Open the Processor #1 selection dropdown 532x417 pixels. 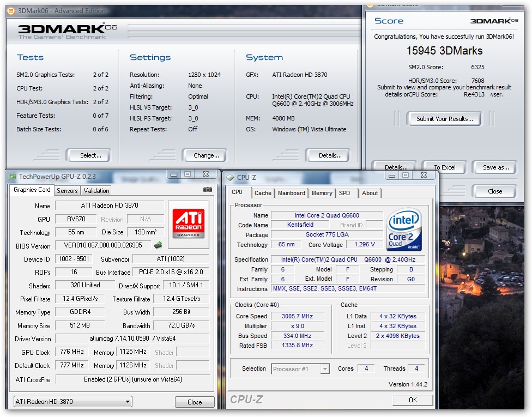click(x=300, y=369)
